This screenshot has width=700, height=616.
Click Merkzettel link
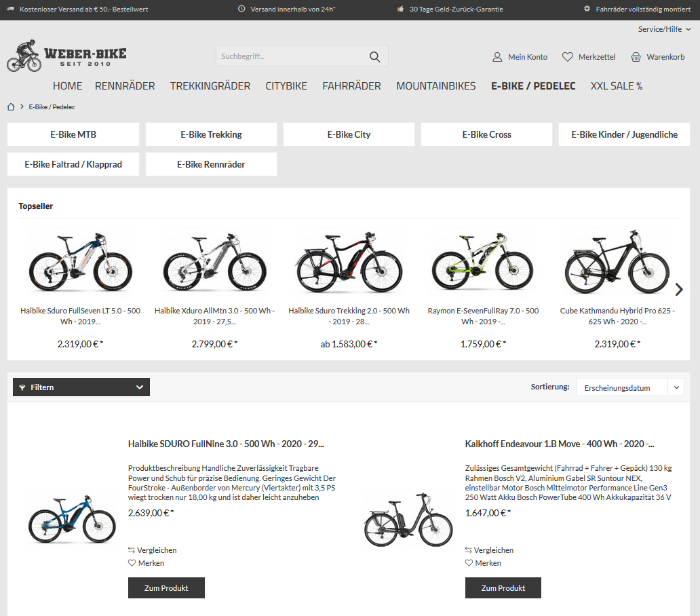tap(589, 57)
